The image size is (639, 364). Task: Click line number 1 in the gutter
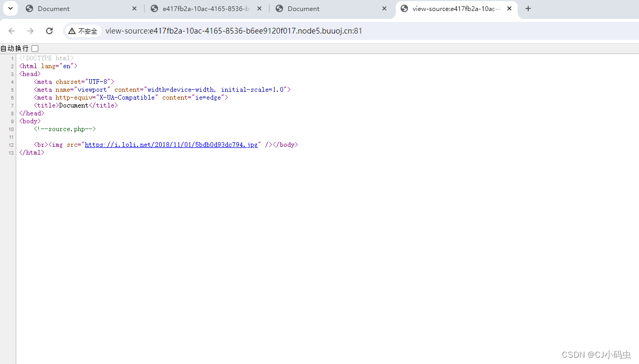tap(12, 58)
